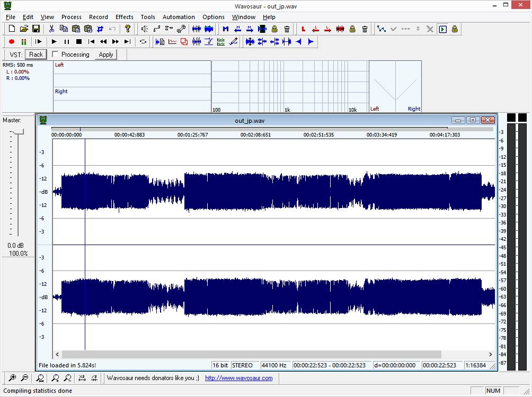Stop playback with the Stop button

[79, 42]
